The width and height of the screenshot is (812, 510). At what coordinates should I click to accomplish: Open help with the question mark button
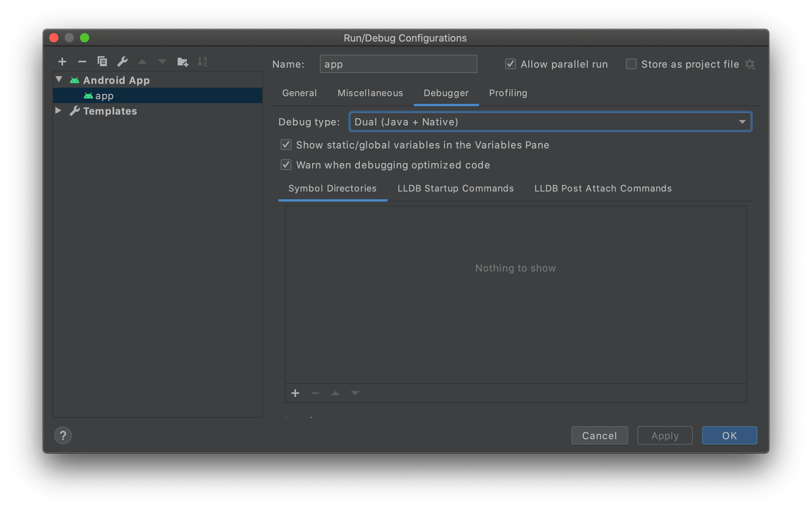click(x=63, y=435)
